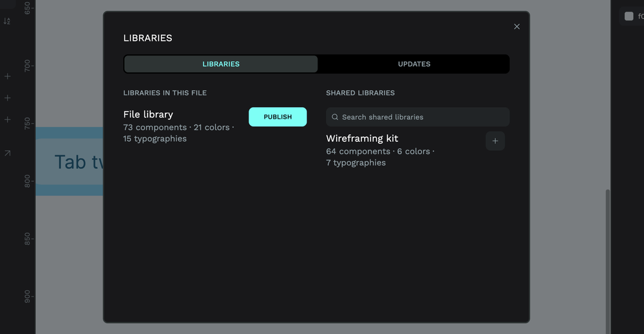Switch to the Updates tab
The height and width of the screenshot is (334, 644).
click(x=413, y=64)
